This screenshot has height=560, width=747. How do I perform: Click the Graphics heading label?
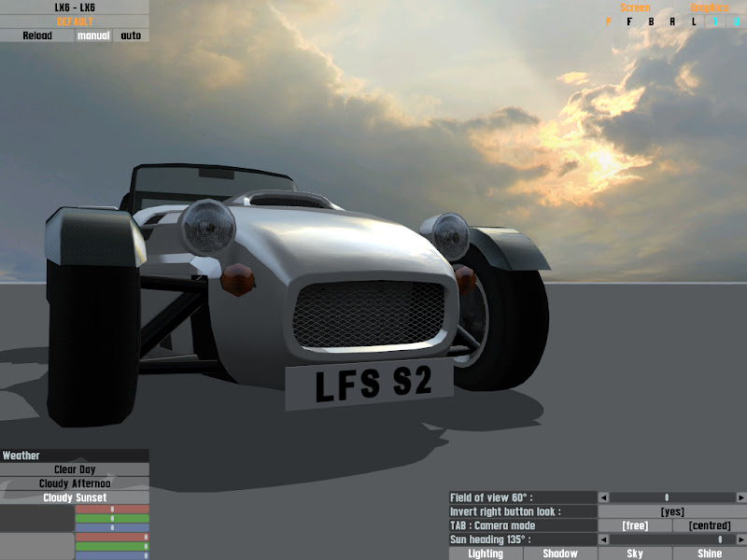point(710,7)
